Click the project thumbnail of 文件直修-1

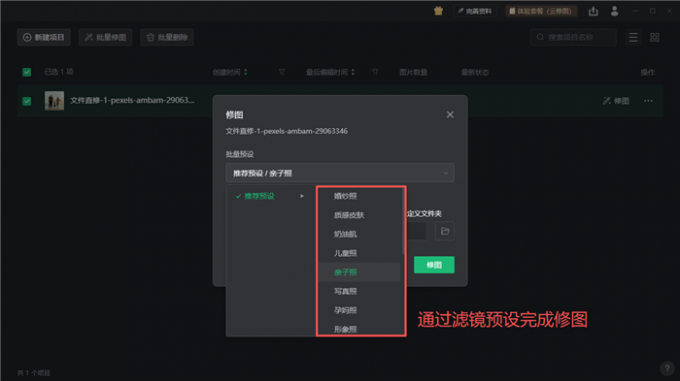point(54,101)
